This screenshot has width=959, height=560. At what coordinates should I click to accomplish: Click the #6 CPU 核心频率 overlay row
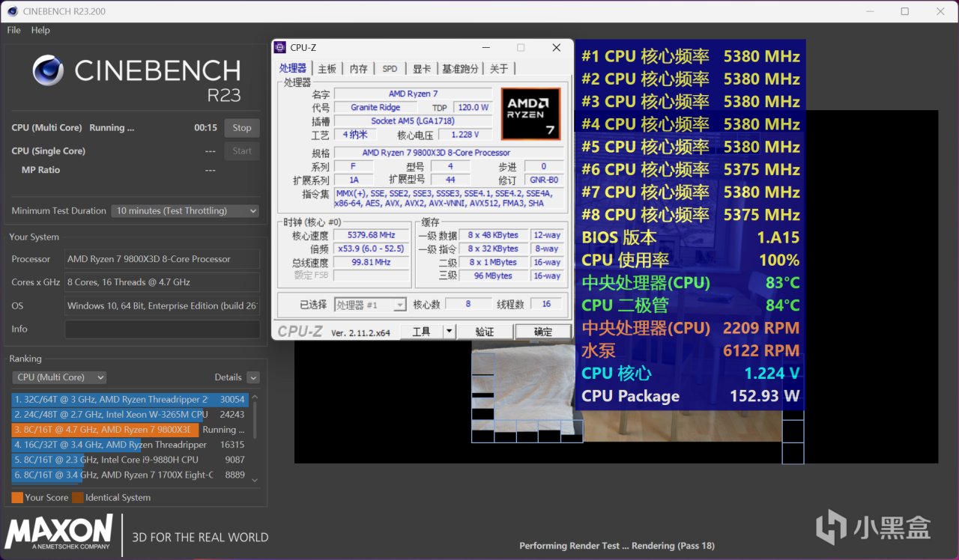pos(690,169)
